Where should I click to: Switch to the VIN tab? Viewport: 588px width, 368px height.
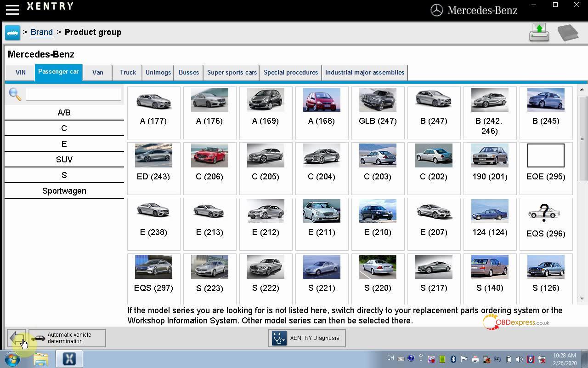(21, 73)
